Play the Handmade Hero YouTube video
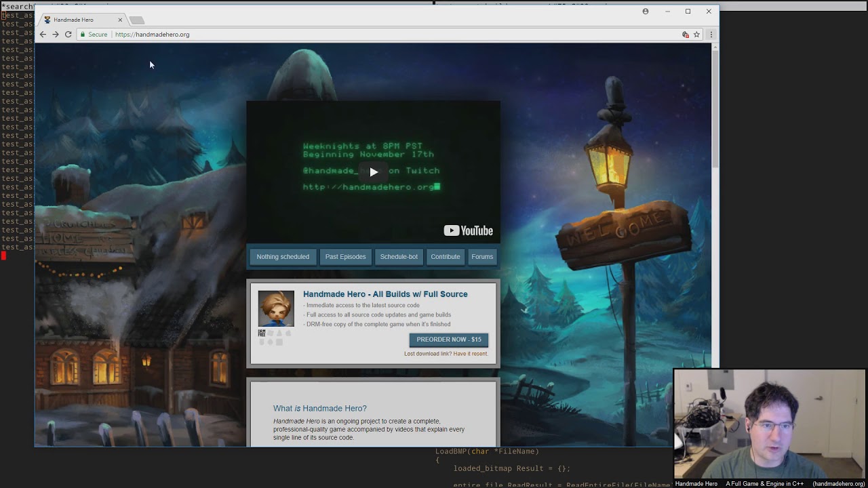Image resolution: width=868 pixels, height=488 pixels. [x=373, y=172]
